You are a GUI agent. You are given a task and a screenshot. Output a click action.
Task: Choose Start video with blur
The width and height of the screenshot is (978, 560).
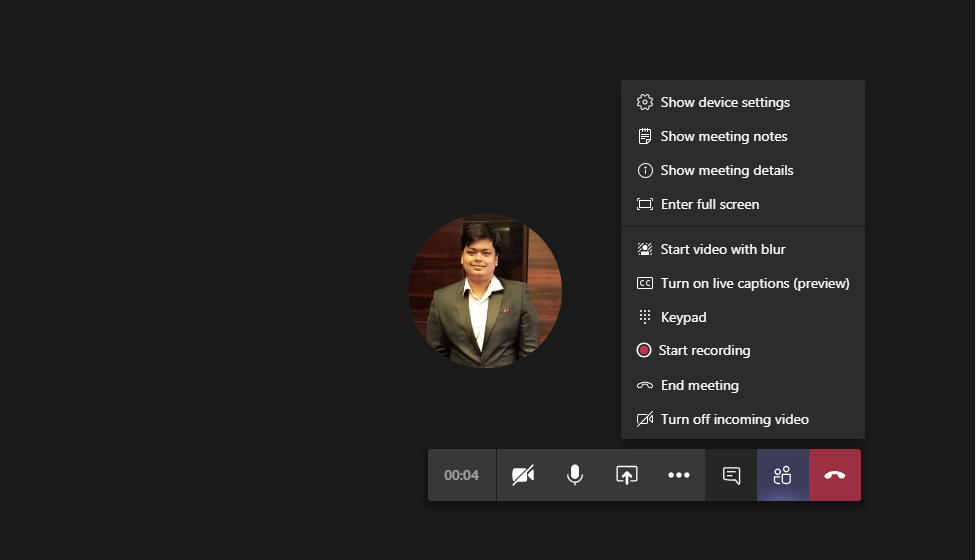[x=743, y=249]
